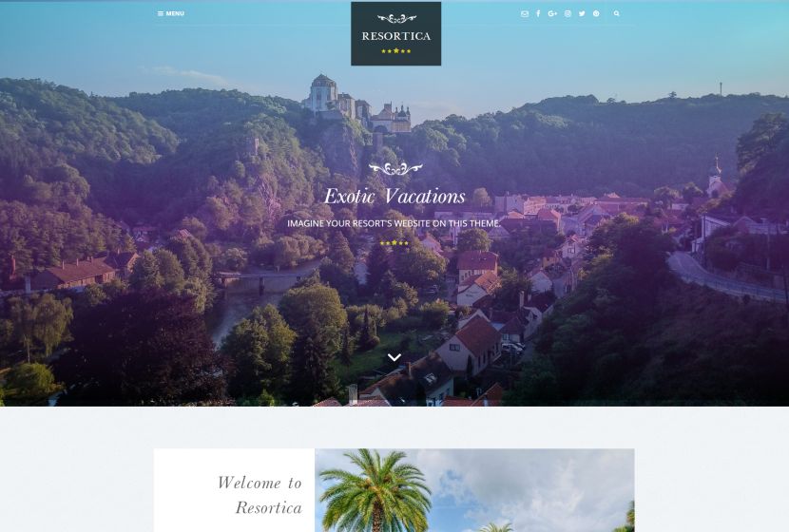Visit the Facebook page via header icon
Screen dimensions: 789x532
(x=538, y=14)
